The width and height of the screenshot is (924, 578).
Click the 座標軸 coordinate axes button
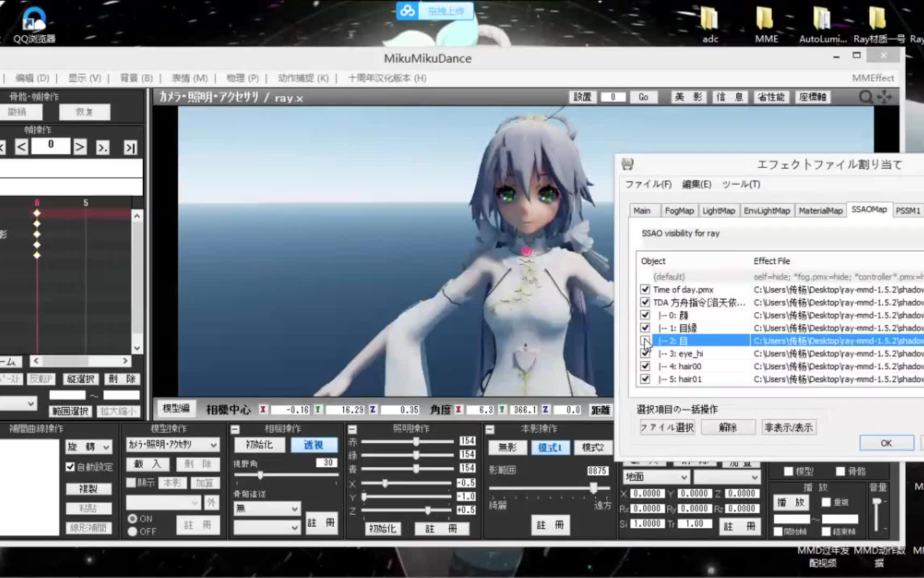(813, 97)
